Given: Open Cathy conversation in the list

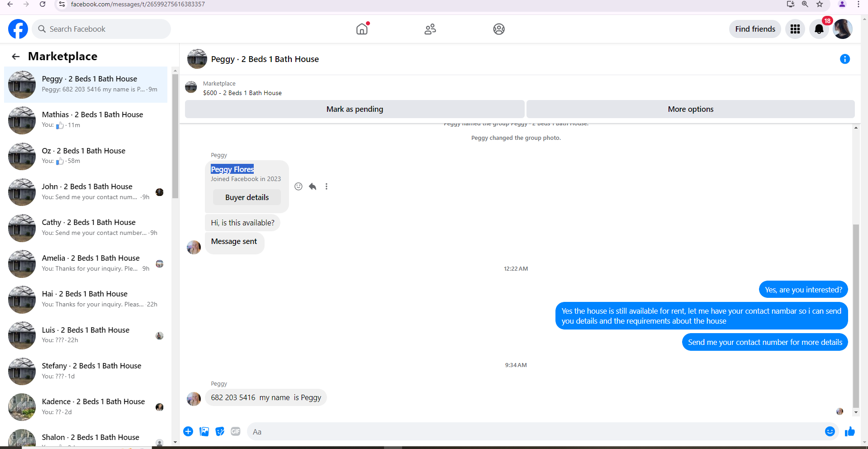Looking at the screenshot, I should click(x=86, y=228).
